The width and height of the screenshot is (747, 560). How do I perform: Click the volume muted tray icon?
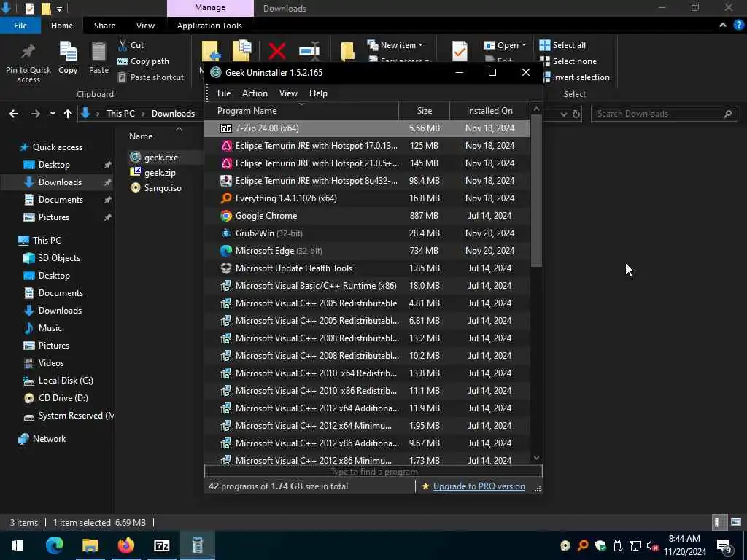click(x=652, y=545)
